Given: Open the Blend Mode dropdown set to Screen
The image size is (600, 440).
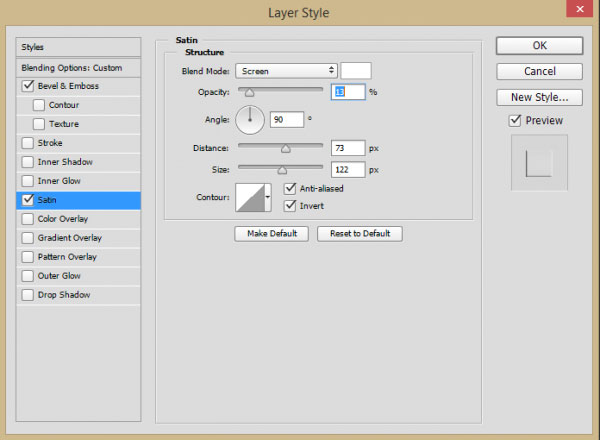Looking at the screenshot, I should [286, 71].
